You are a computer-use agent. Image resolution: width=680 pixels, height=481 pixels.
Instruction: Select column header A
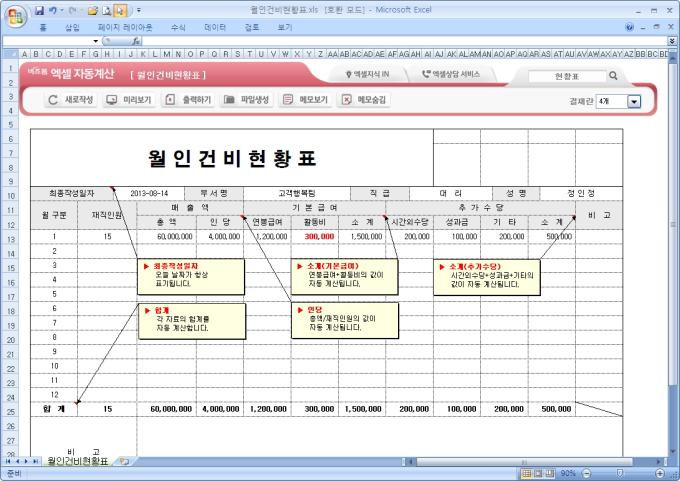pyautogui.click(x=24, y=54)
